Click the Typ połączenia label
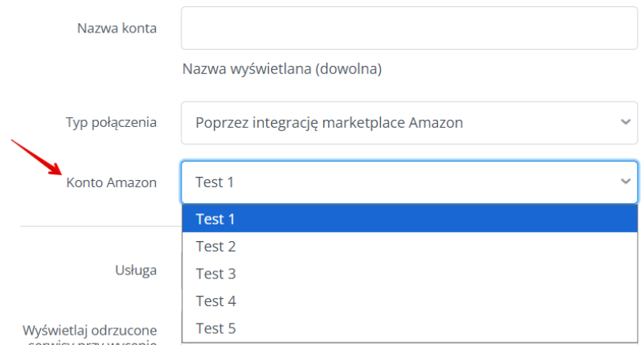This screenshot has height=345, width=644. (x=110, y=123)
